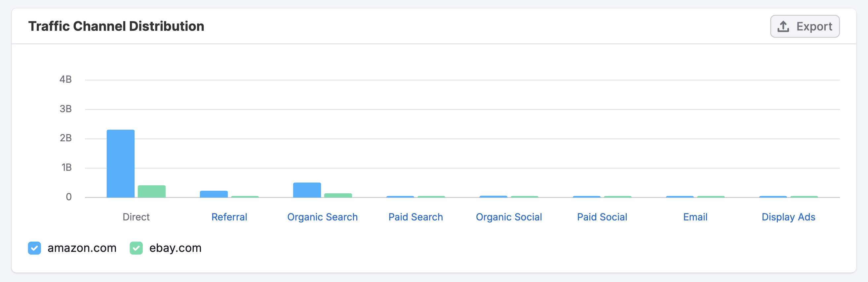
Task: Open the Referral channel link
Action: [229, 217]
